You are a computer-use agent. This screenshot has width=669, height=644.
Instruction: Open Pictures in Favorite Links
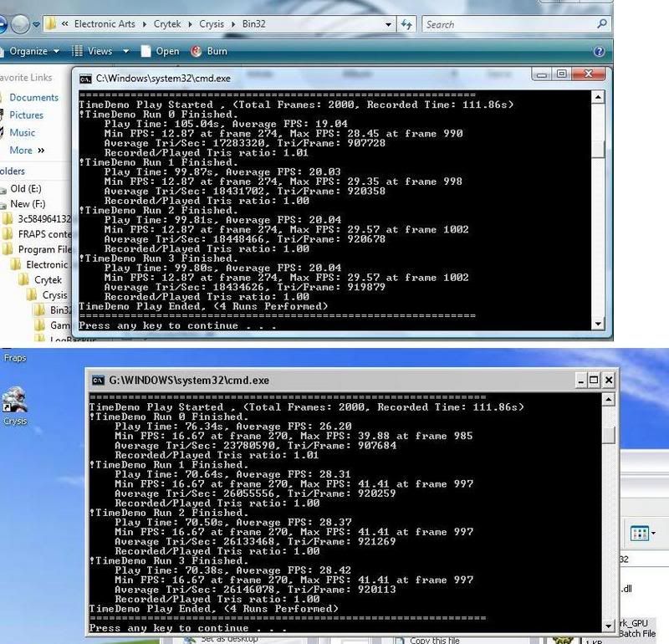26,115
